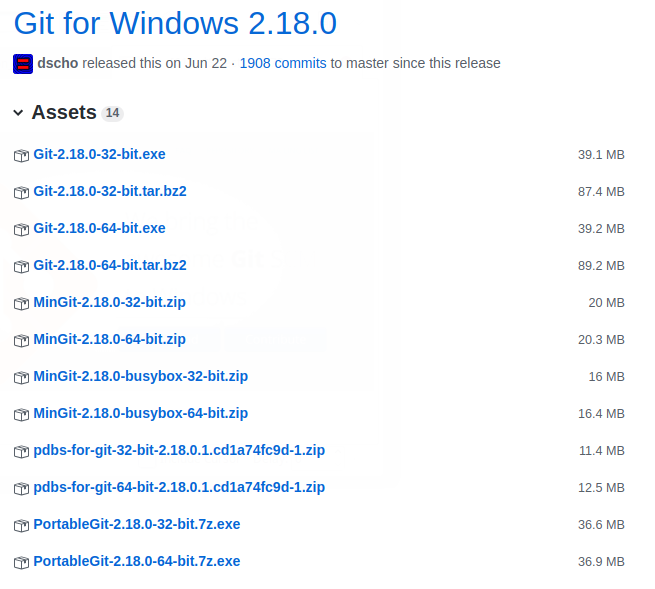This screenshot has width=655, height=589.
Task: Click the 16.4 MB file size
Action: 601,414
